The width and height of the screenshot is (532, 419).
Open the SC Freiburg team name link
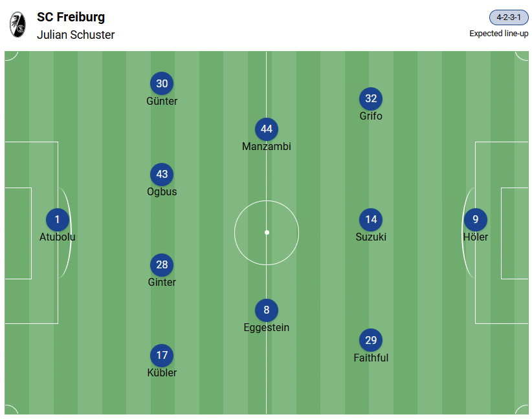(x=71, y=17)
